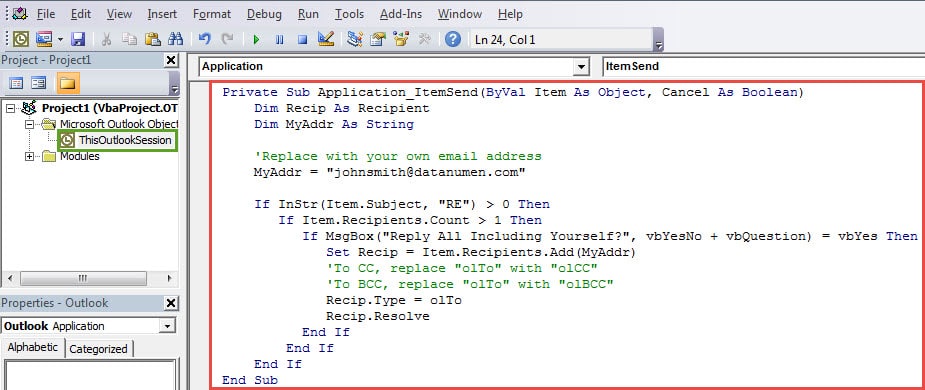Run the macro with green play icon

[256, 40]
